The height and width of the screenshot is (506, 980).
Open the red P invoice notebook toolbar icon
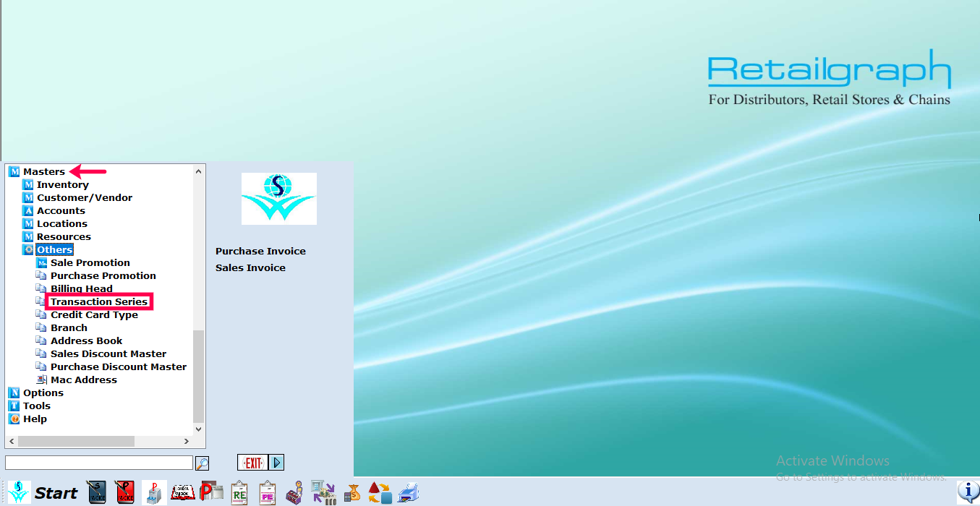126,493
